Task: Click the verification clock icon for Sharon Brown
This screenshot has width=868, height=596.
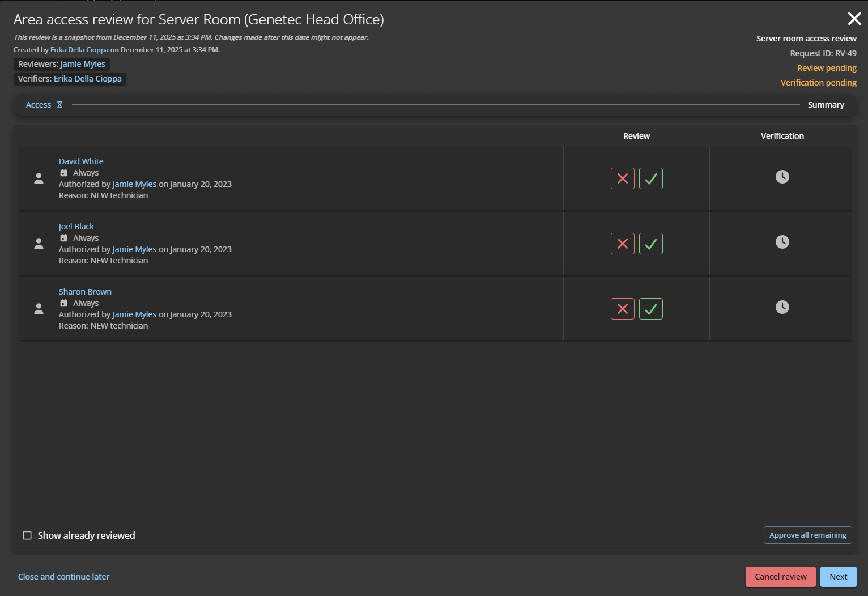Action: 782,306
